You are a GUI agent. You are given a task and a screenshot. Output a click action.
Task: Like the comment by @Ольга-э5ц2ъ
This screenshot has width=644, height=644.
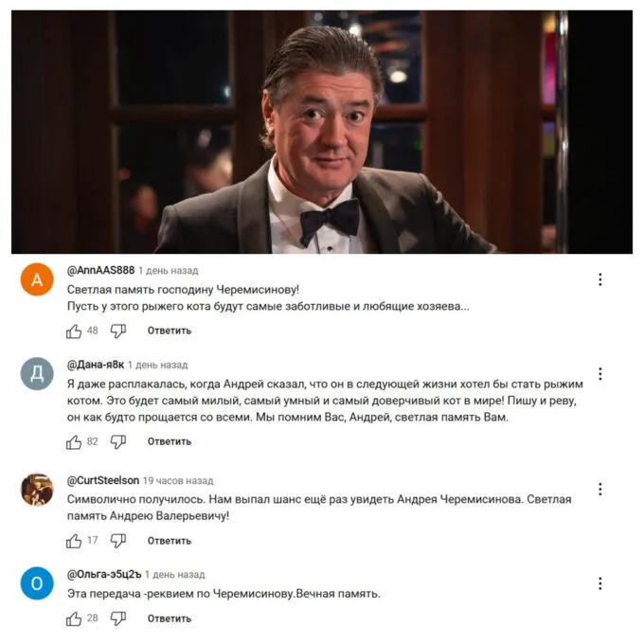pyautogui.click(x=74, y=619)
